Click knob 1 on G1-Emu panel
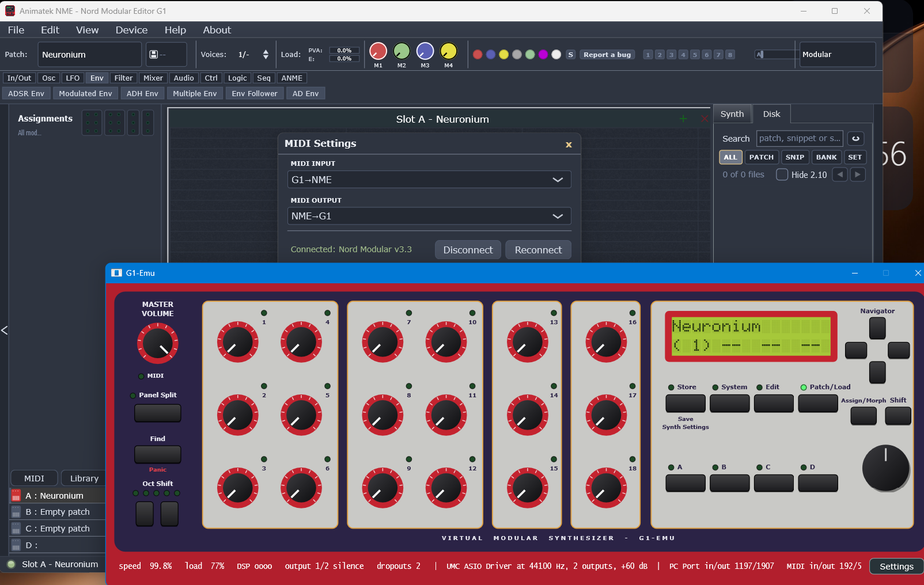924x585 pixels. click(x=237, y=342)
